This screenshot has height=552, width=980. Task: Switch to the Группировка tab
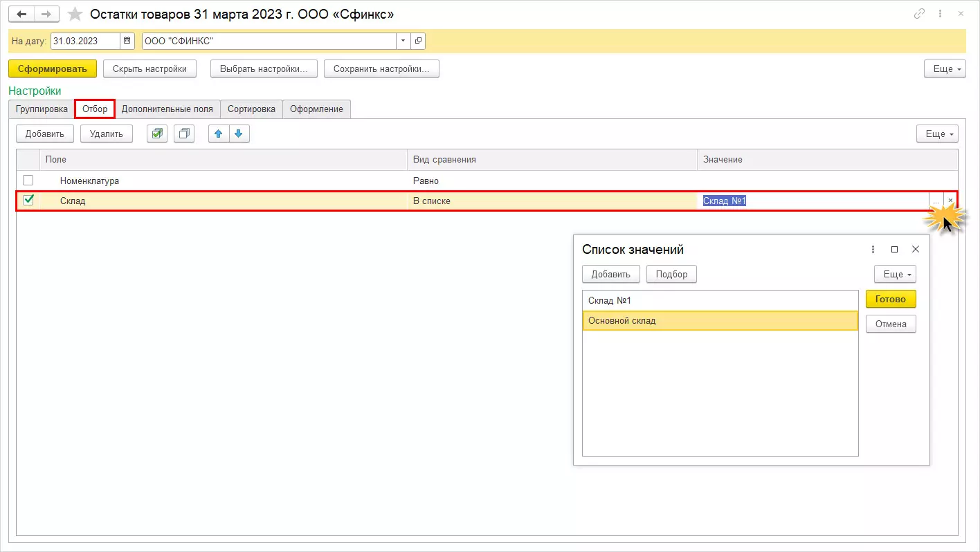[x=42, y=109]
